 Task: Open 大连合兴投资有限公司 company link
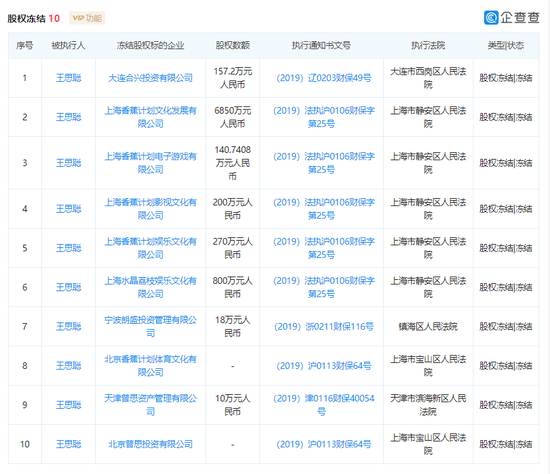point(150,78)
